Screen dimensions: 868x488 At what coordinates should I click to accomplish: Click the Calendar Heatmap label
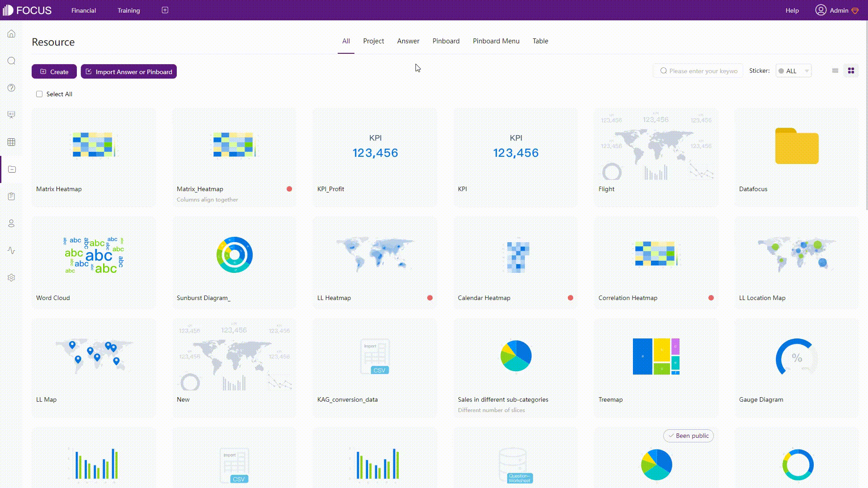click(484, 298)
